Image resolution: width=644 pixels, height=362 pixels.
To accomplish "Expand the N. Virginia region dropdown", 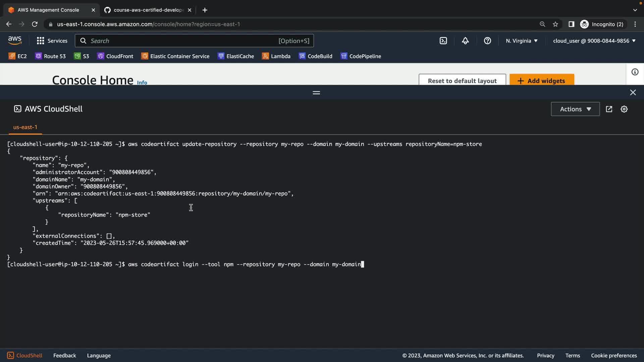I will click(x=522, y=41).
